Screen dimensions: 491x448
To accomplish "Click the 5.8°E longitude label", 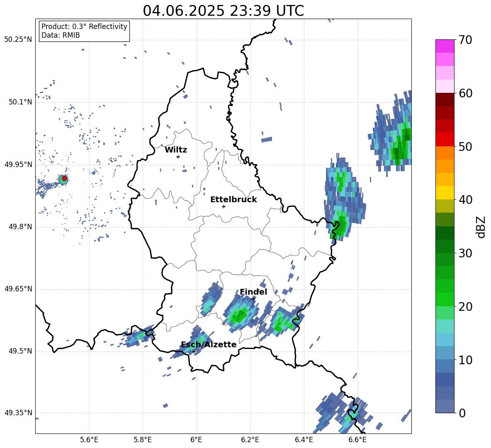I will [143, 440].
